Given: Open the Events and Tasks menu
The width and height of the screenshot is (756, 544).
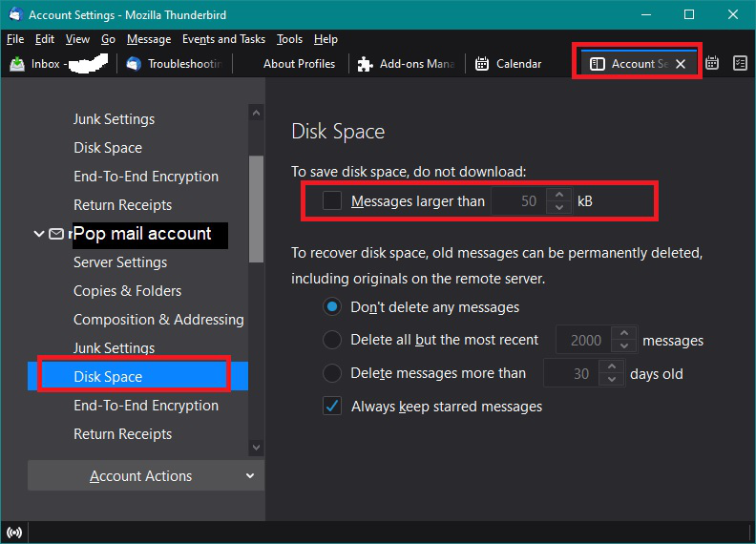Looking at the screenshot, I should 223,39.
